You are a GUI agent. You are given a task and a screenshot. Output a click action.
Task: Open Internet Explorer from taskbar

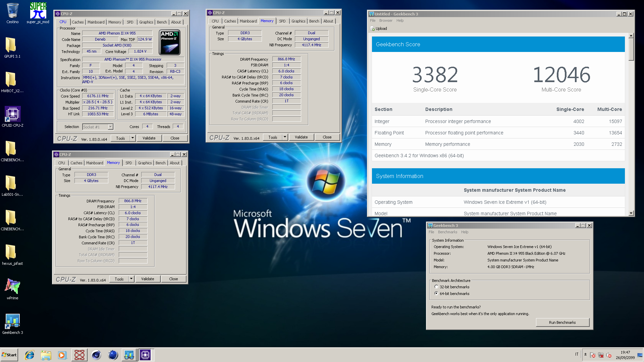(x=30, y=355)
